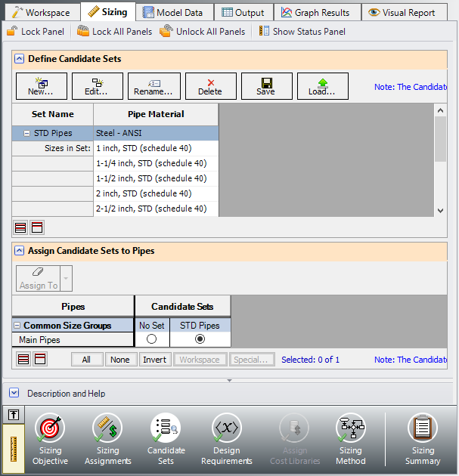Open the Assign To dropdown arrow

click(66, 278)
